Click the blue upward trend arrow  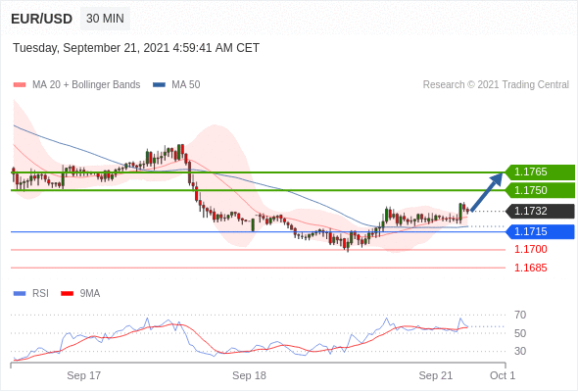coord(487,192)
